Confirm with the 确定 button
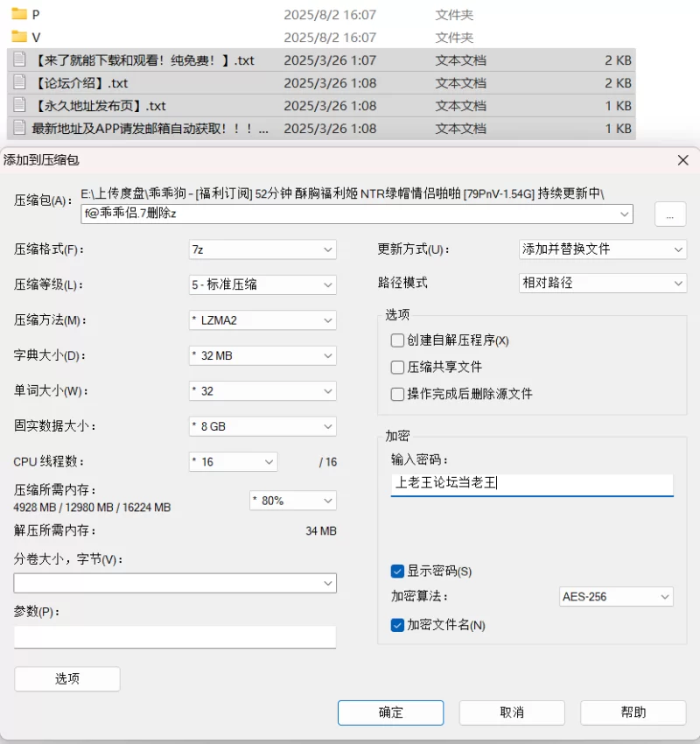700x744 pixels. click(391, 712)
